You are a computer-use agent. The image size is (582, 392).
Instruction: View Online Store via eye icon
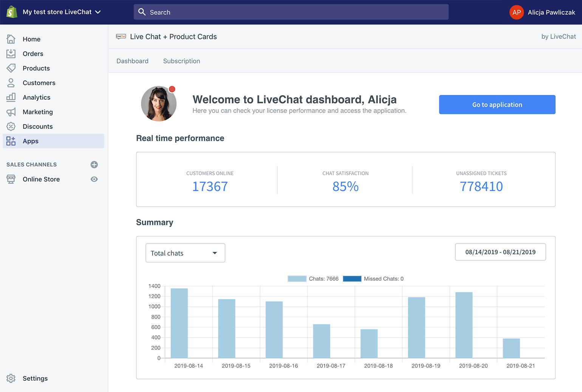pos(94,179)
